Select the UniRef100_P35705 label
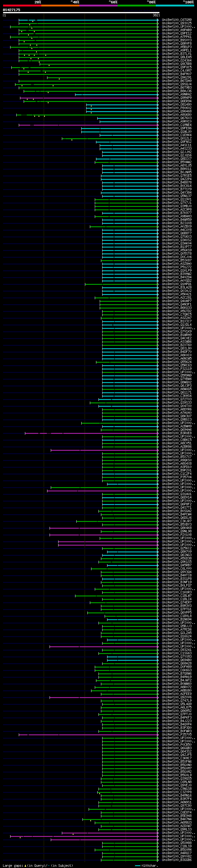The width and height of the screenshot is (197, 868). pyautogui.click(x=176, y=734)
